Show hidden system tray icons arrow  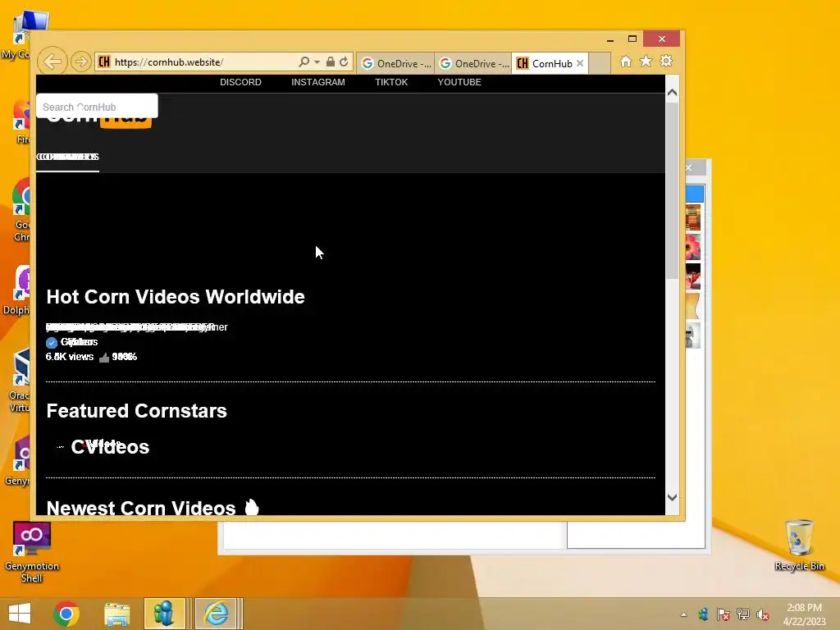click(x=683, y=614)
